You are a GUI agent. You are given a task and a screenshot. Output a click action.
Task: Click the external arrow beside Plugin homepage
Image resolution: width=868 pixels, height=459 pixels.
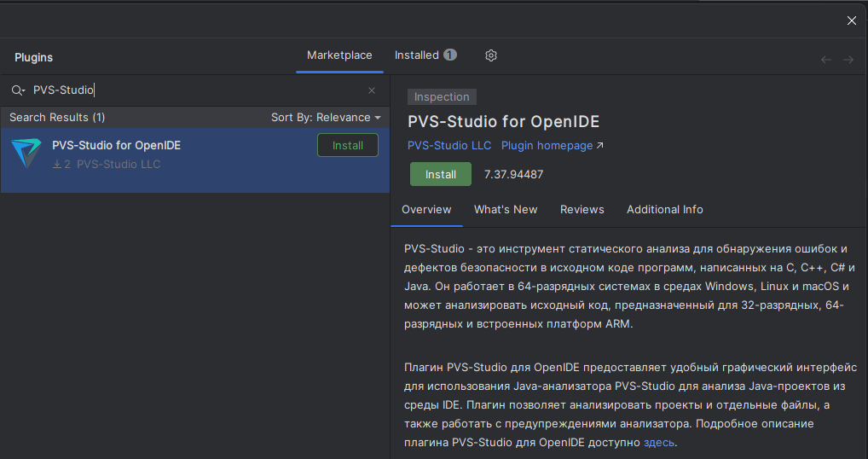pyautogui.click(x=599, y=146)
